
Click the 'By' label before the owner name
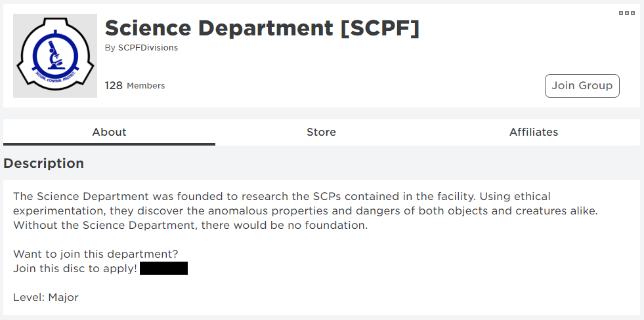(x=110, y=48)
